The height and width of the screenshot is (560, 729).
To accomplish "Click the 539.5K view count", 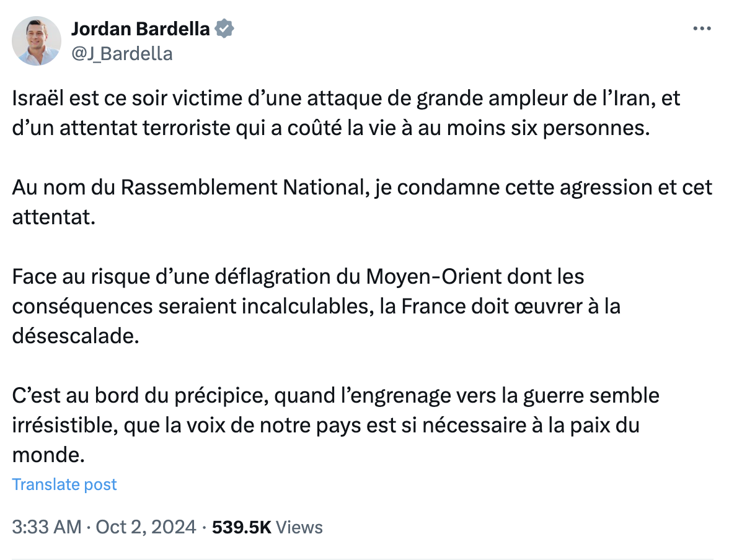I will [x=241, y=527].
